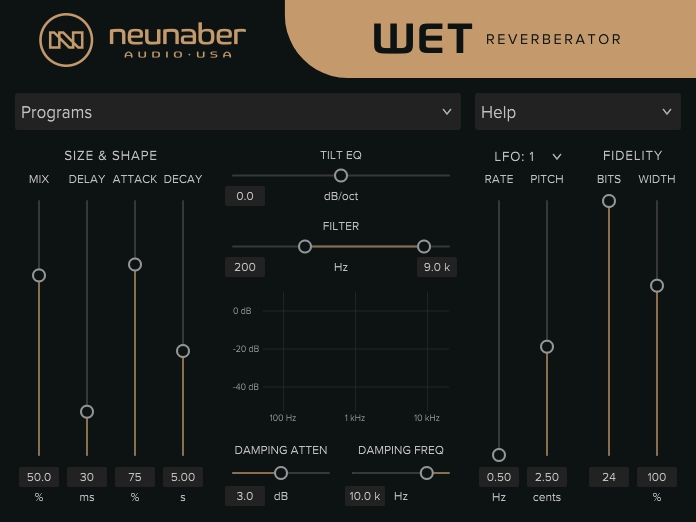
Task: Click the LFO pitch value 2.50
Action: [x=547, y=477]
